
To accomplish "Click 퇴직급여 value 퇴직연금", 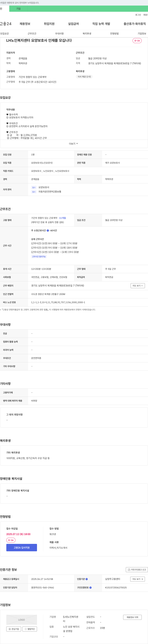I will click(x=109, y=277).
